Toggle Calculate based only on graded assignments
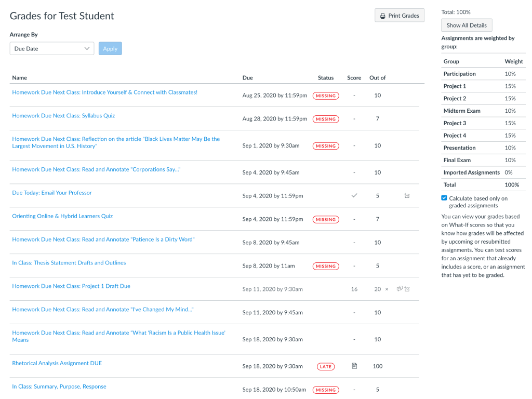The height and width of the screenshot is (399, 532). point(444,198)
